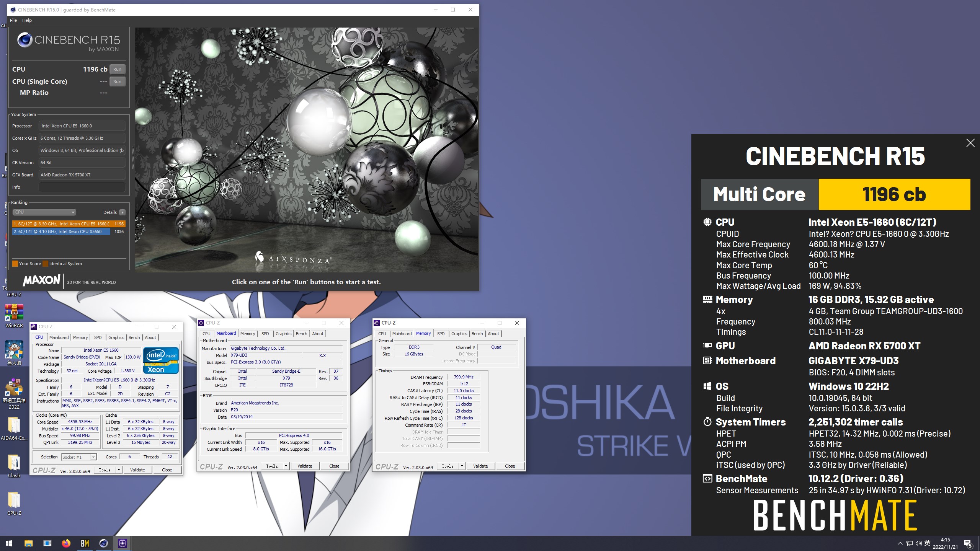Click the Core Speed 4598.93 MHz value
The width and height of the screenshot is (980, 551).
80,422
